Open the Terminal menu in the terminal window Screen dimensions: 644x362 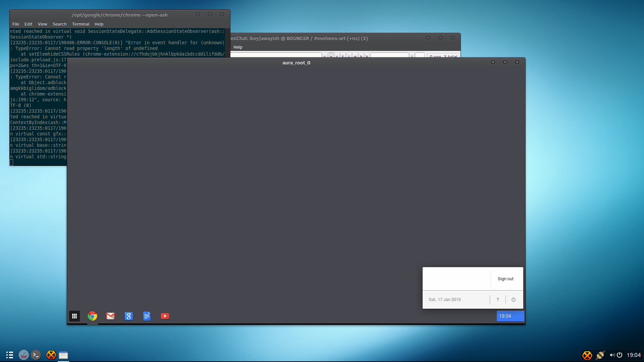tap(80, 24)
